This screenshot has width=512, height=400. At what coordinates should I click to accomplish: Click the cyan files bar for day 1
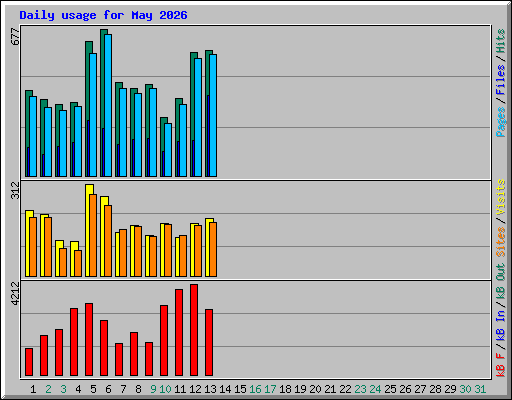(33, 136)
